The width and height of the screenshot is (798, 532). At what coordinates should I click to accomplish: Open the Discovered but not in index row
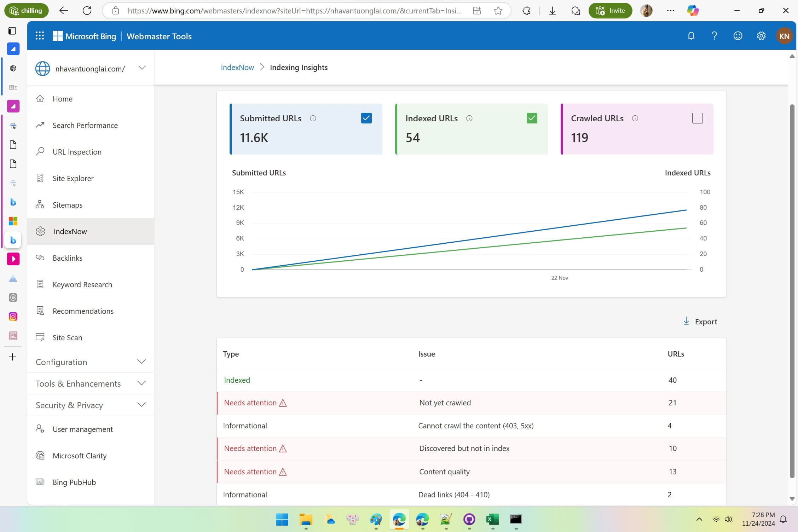click(x=471, y=448)
